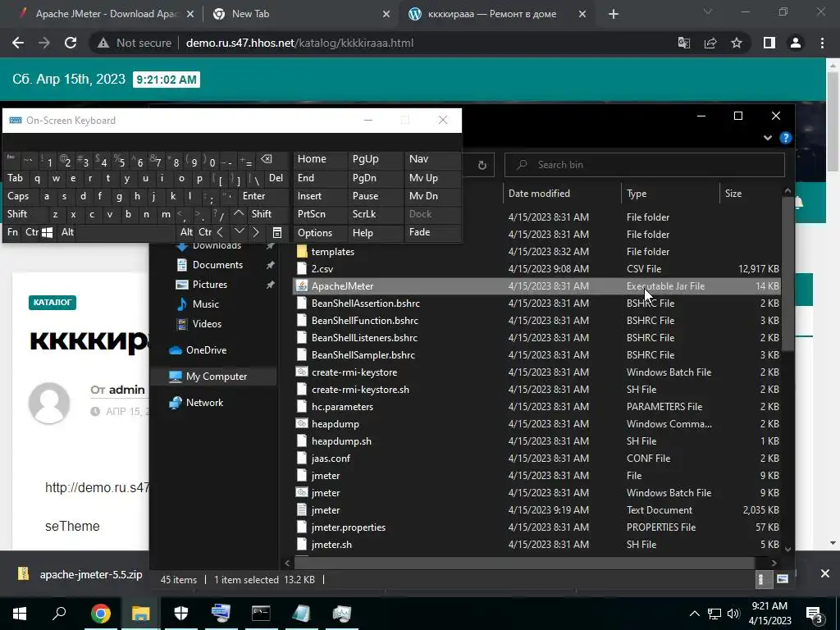840x630 pixels.
Task: Sort files by Size column header
Action: tap(733, 194)
